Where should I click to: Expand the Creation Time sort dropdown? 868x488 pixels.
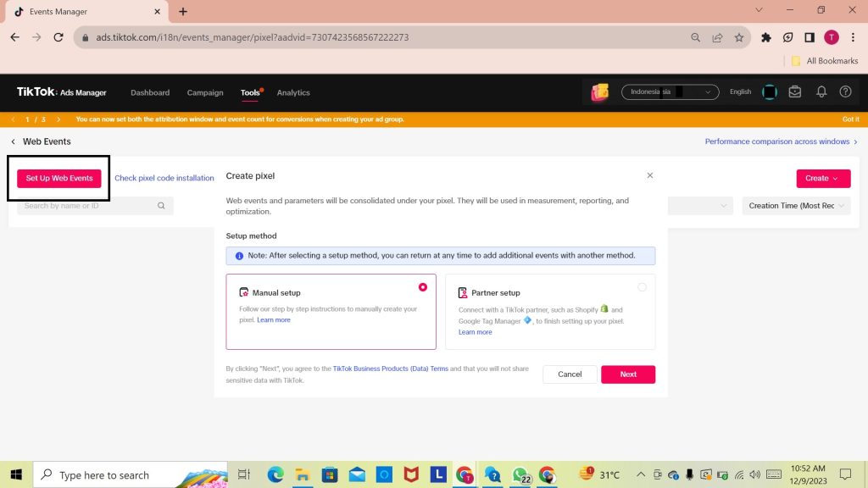795,206
